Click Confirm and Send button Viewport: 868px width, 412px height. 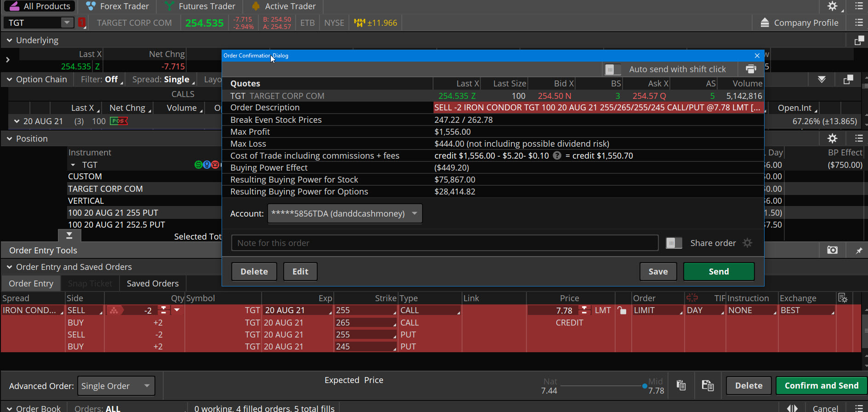[821, 386]
